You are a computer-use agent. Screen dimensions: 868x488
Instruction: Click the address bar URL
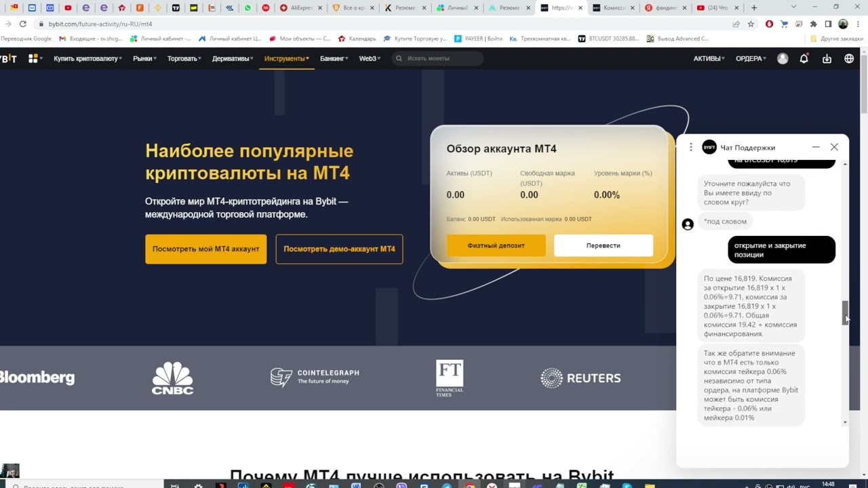point(100,24)
